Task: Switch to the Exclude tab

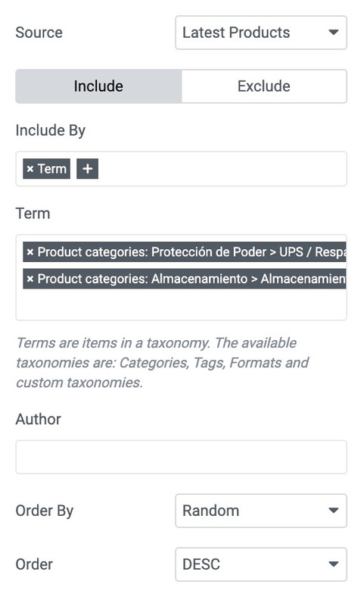Action: (x=264, y=86)
